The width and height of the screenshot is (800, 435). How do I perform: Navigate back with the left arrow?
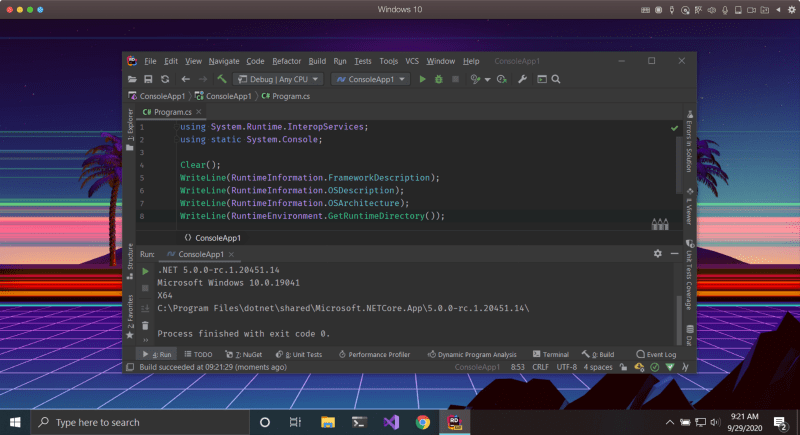pyautogui.click(x=185, y=79)
